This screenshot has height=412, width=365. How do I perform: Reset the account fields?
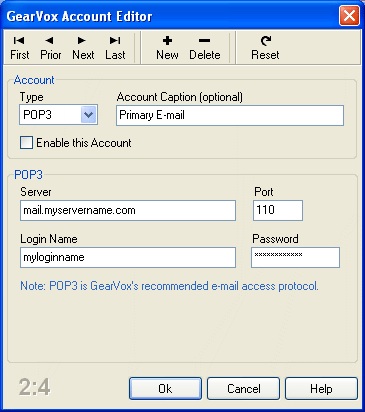(265, 48)
